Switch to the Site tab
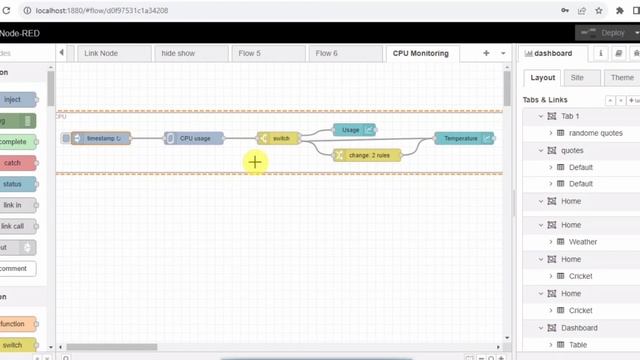The width and height of the screenshot is (640, 360). click(582, 78)
